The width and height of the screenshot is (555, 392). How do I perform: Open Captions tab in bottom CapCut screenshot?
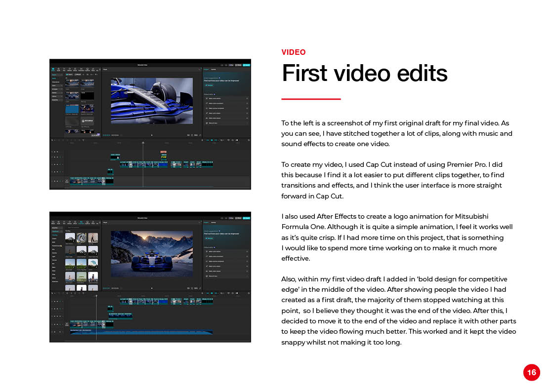click(x=87, y=223)
